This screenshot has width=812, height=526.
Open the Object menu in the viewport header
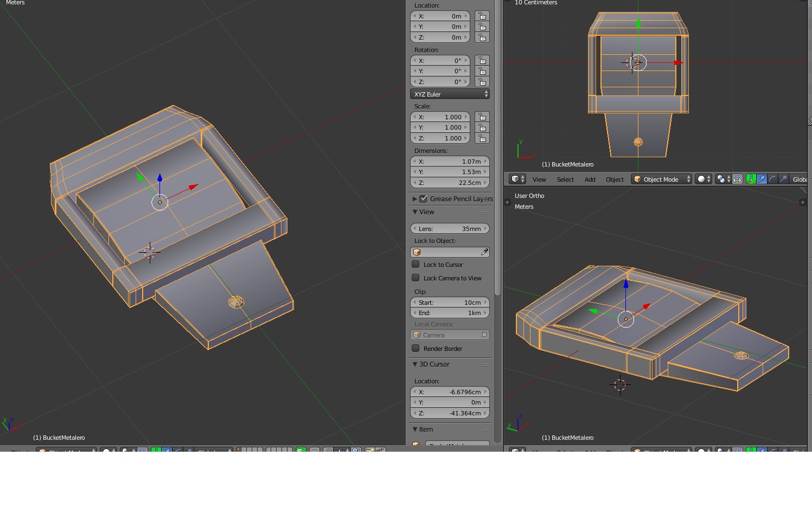(614, 179)
